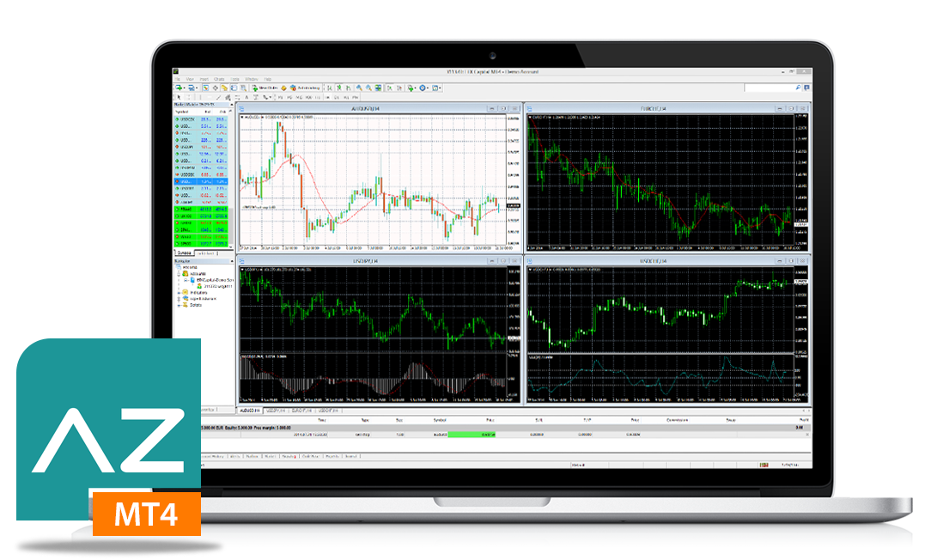
Task: Toggle the Navigator panel button
Action: click(x=224, y=88)
